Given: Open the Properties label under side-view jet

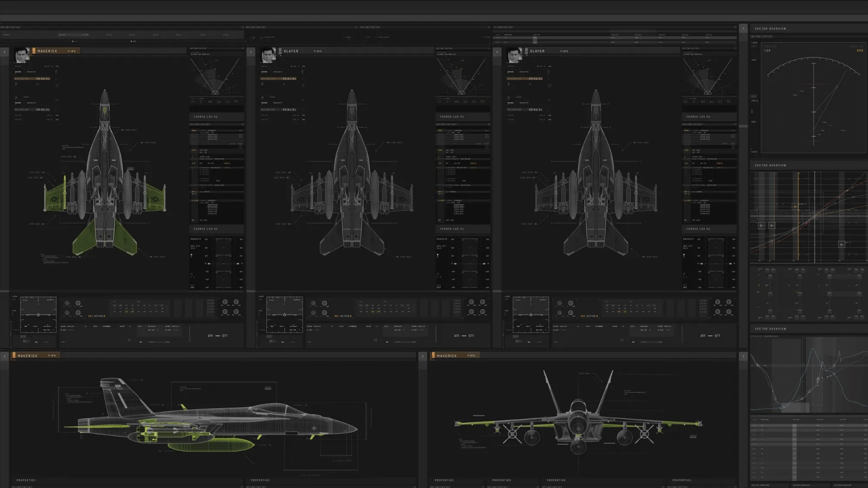Looking at the screenshot, I should click(x=26, y=480).
